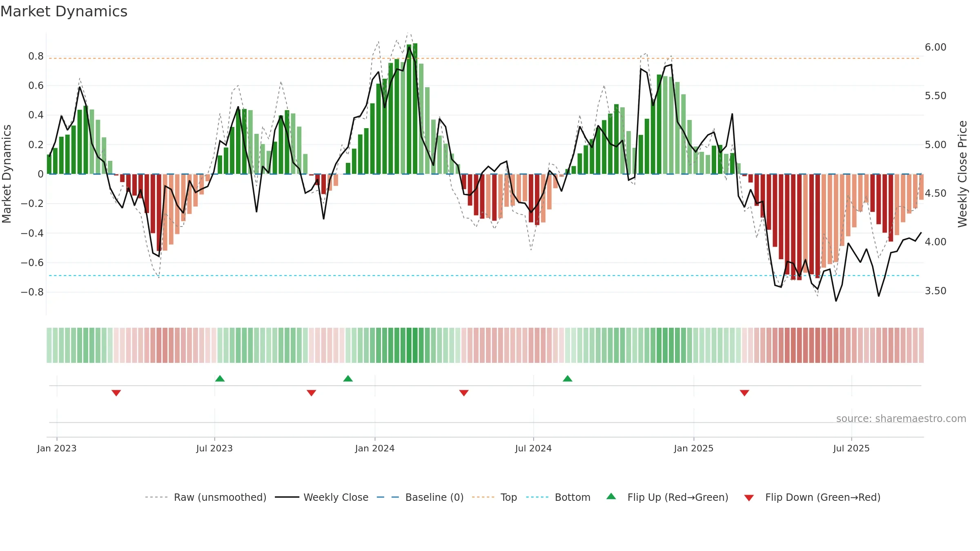Click the 5.50 price tick label

click(935, 96)
